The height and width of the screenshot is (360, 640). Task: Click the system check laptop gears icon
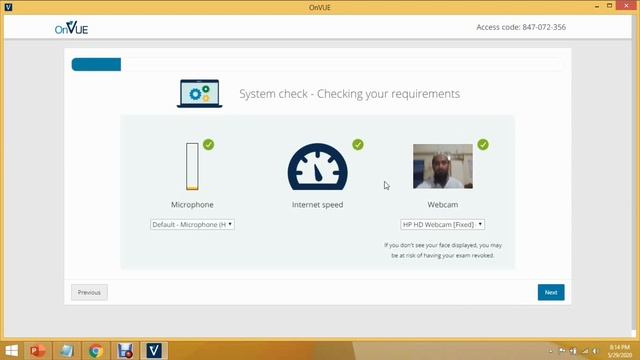(200, 93)
